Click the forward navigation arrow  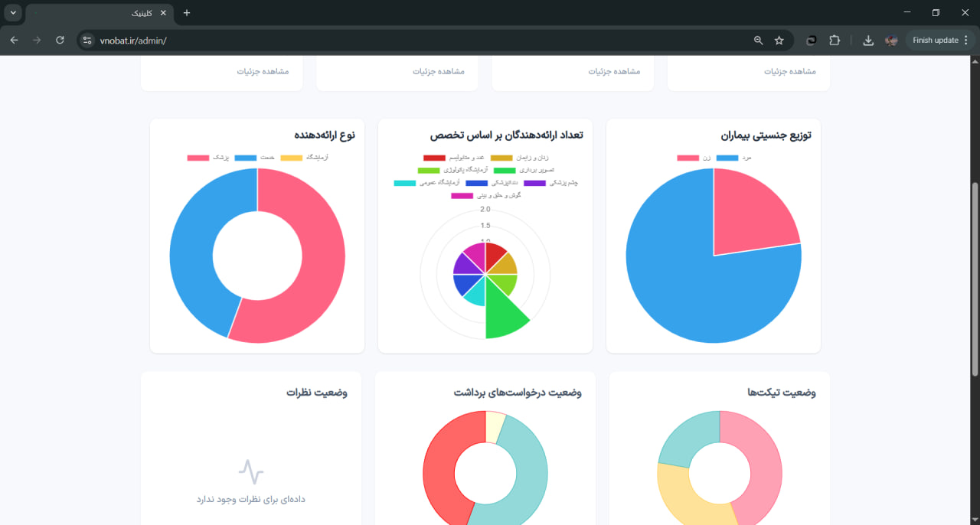click(36, 40)
